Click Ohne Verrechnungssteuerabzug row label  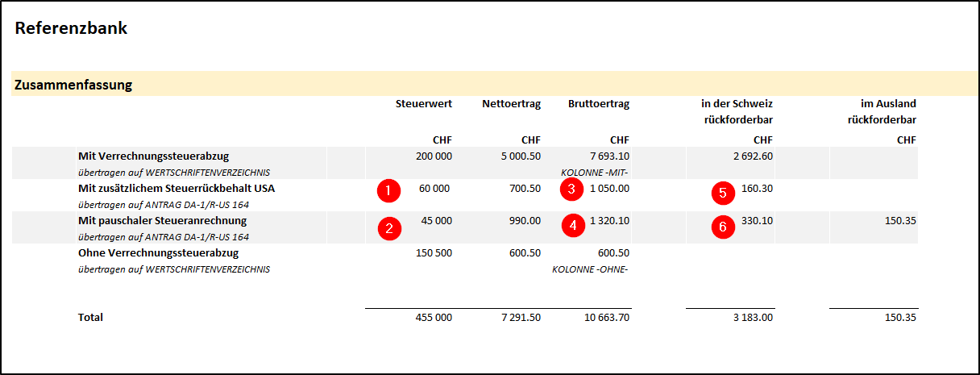158,252
